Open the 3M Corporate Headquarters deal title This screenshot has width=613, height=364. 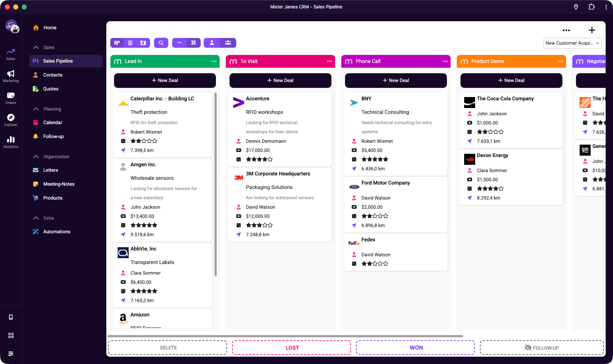[x=278, y=174]
